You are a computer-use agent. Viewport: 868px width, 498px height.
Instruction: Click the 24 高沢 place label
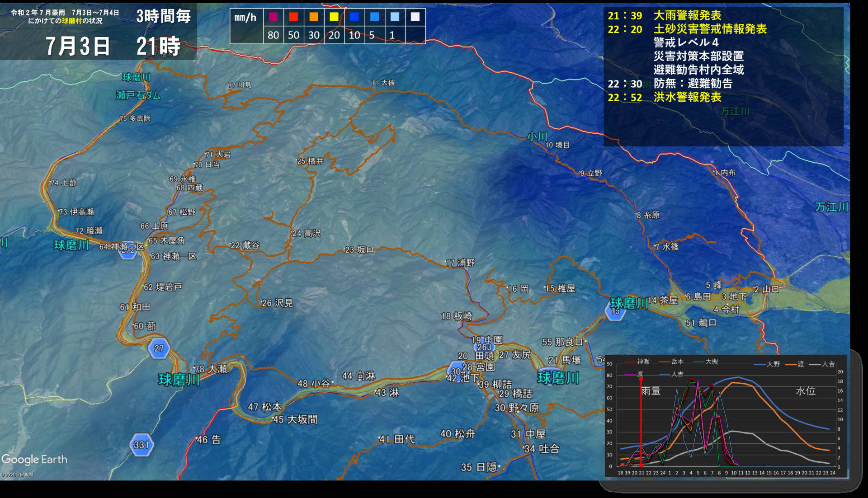[x=307, y=234]
